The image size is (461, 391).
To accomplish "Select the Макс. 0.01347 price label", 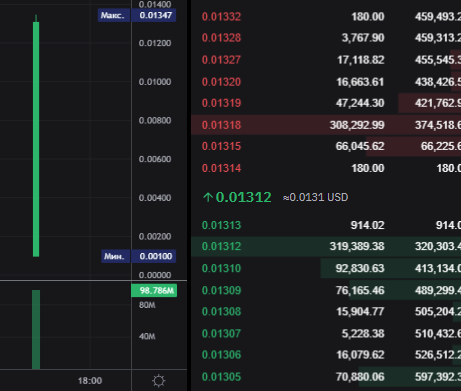I will 137,15.
